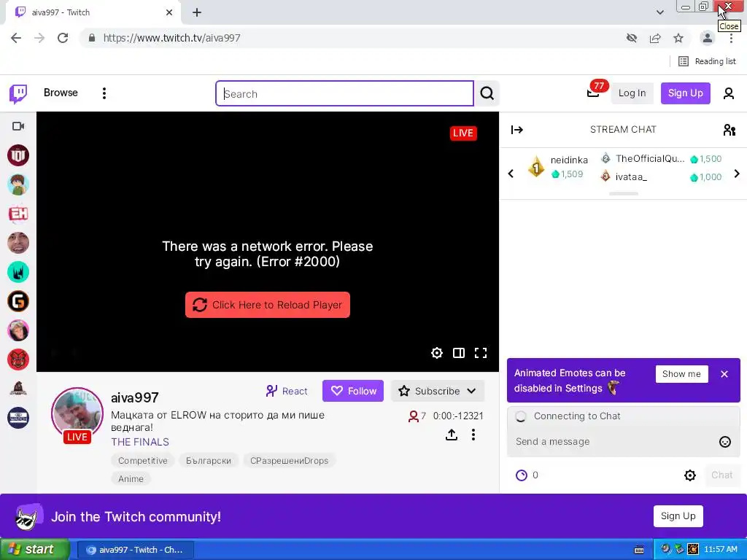Click the Send a message chat field

pyautogui.click(x=614, y=441)
